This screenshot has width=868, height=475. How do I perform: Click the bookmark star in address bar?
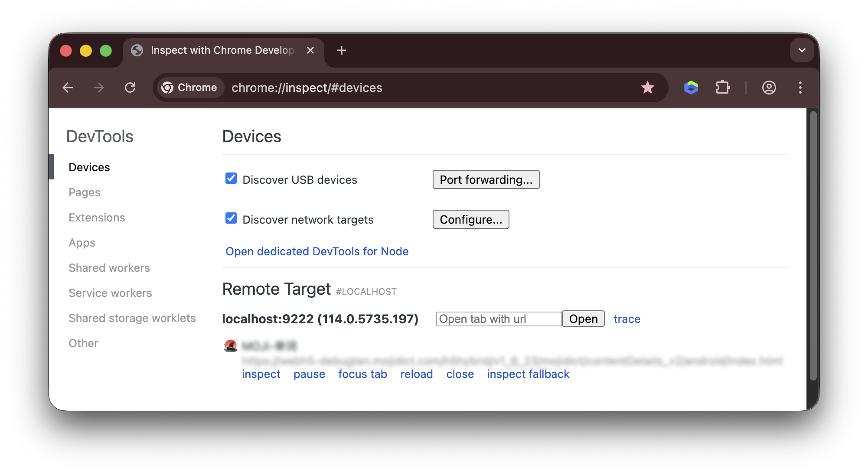coord(648,88)
